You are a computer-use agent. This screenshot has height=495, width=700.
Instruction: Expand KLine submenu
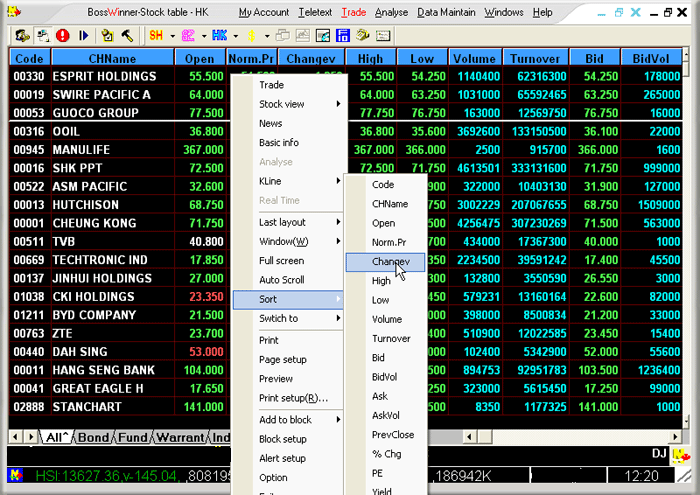tap(338, 181)
